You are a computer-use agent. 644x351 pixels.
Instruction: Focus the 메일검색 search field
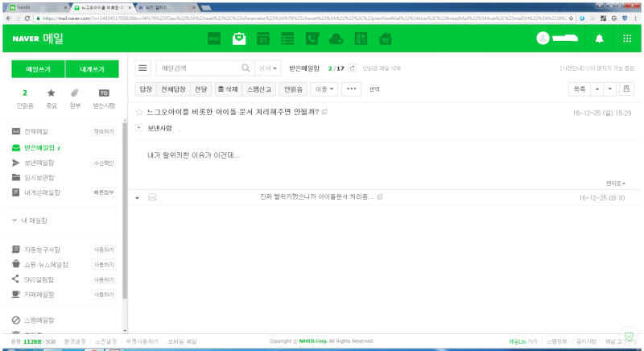[x=198, y=68]
